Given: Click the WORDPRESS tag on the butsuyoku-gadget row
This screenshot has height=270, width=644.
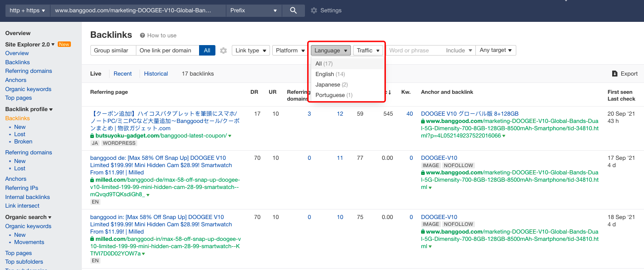Looking at the screenshot, I should pos(119,143).
